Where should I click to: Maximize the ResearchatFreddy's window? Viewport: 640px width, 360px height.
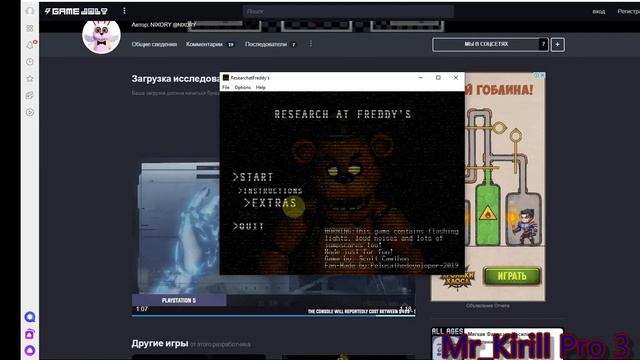tap(438, 78)
